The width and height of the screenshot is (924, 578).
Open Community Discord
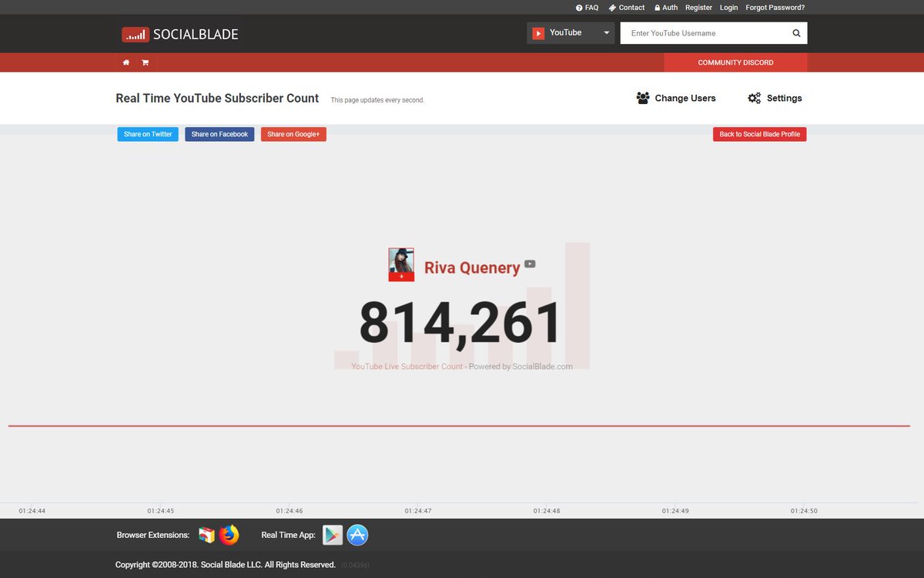click(735, 62)
